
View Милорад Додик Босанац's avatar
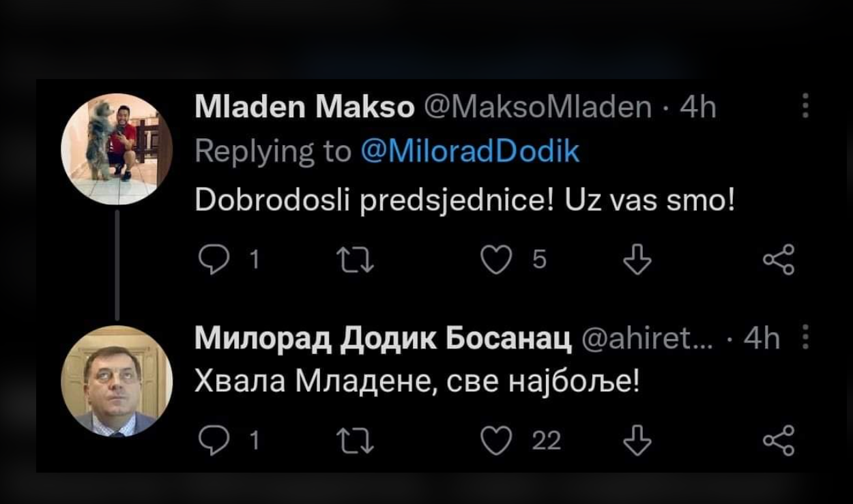(117, 381)
